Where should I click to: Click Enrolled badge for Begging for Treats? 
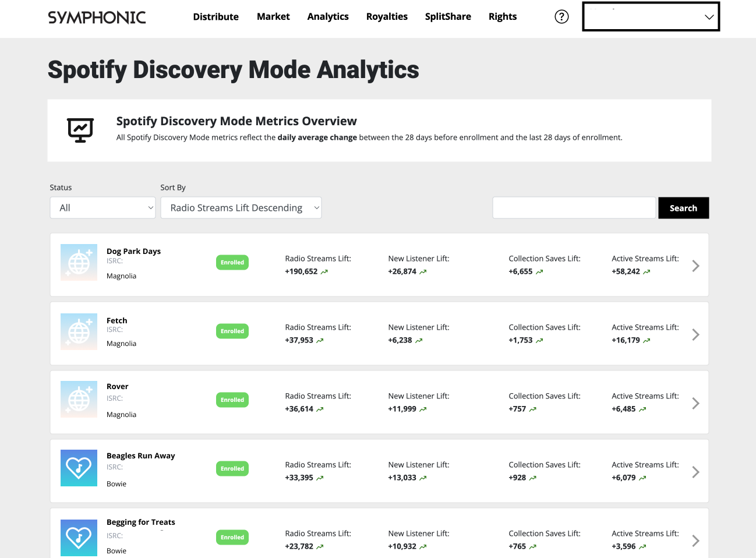232,538
